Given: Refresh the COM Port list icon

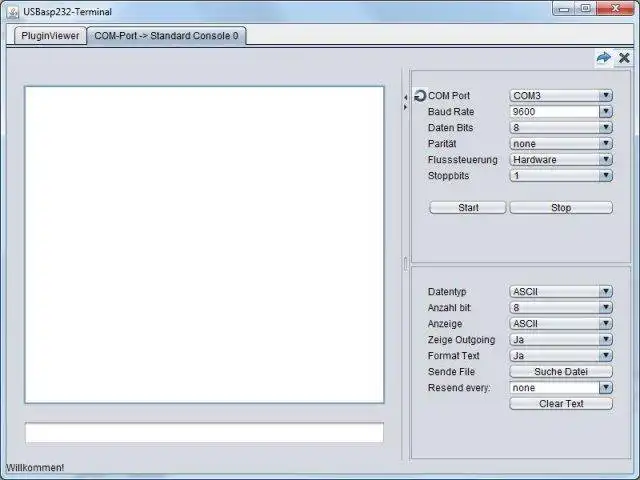Looking at the screenshot, I should 420,96.
